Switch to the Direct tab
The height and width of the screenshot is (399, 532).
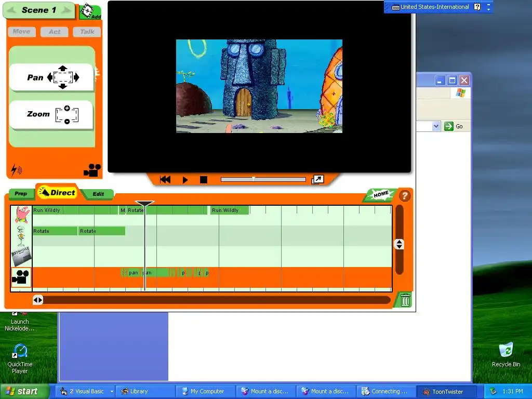coord(57,192)
